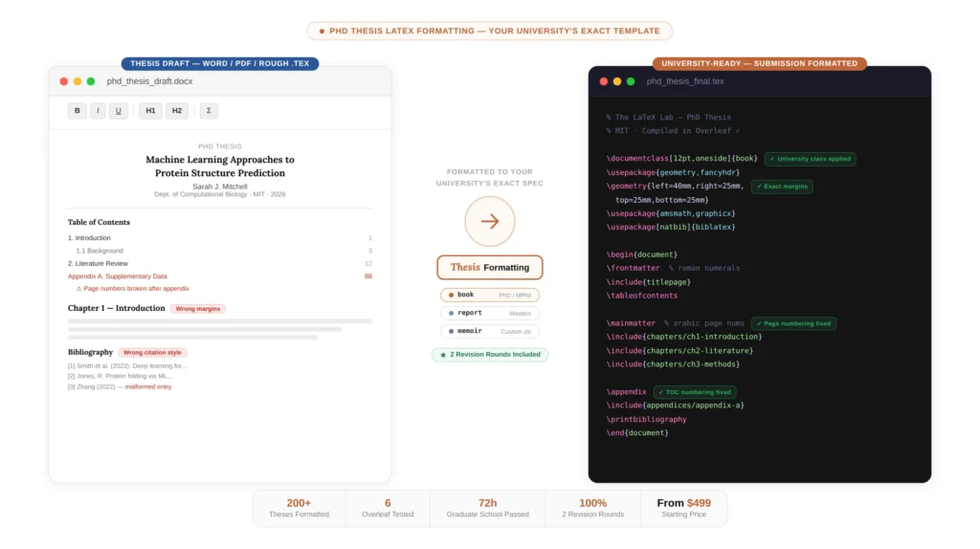Image resolution: width=980 pixels, height=549 pixels.
Task: Toggle Underline in the draft toolbar
Action: point(118,111)
